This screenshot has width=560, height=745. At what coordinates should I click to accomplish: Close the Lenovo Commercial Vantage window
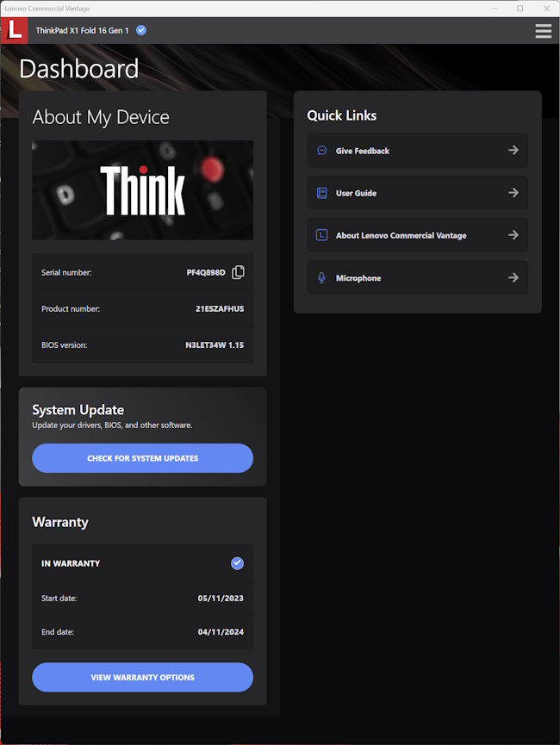(547, 9)
